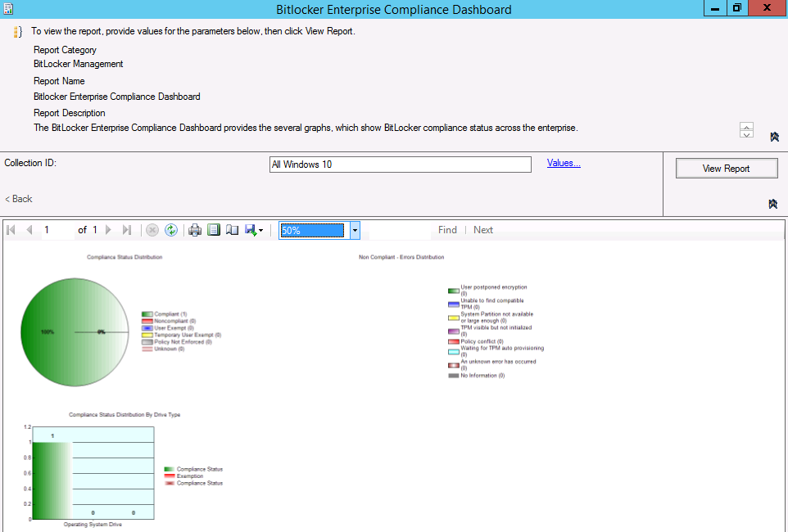Click the User postponed encryption legend entry
Image resolution: width=788 pixels, height=532 pixels.
(488, 291)
